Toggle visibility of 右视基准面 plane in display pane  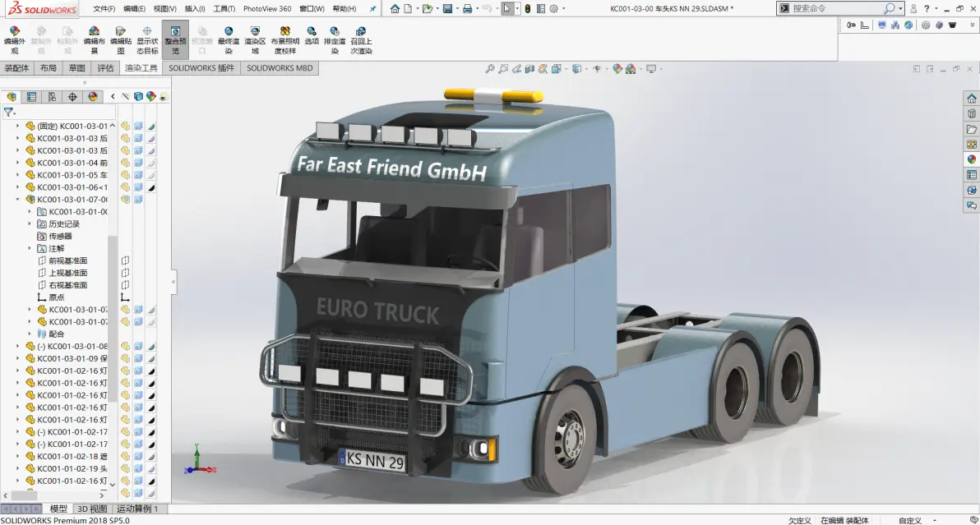[125, 284]
